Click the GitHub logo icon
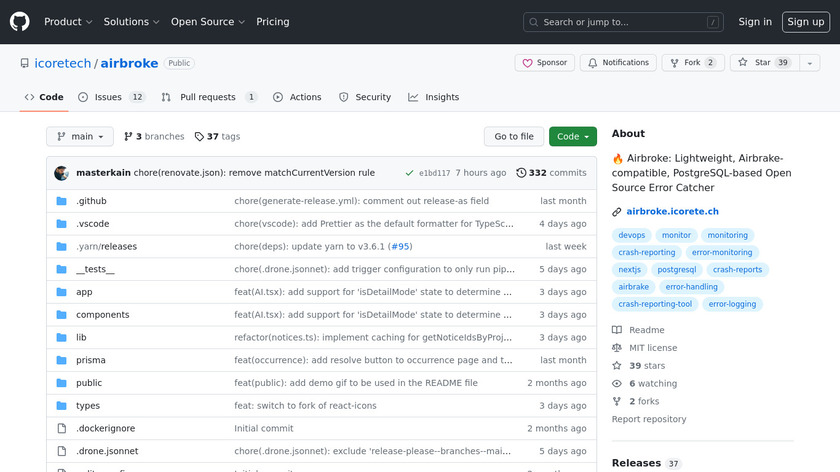The width and height of the screenshot is (840, 472). [x=20, y=22]
